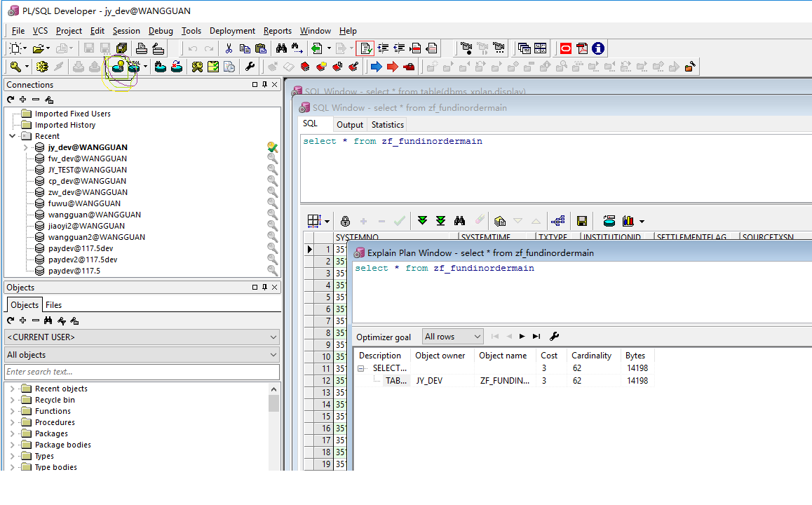The height and width of the screenshot is (505, 812).
Task: Click the Copy icon in toolbar
Action: coord(245,48)
